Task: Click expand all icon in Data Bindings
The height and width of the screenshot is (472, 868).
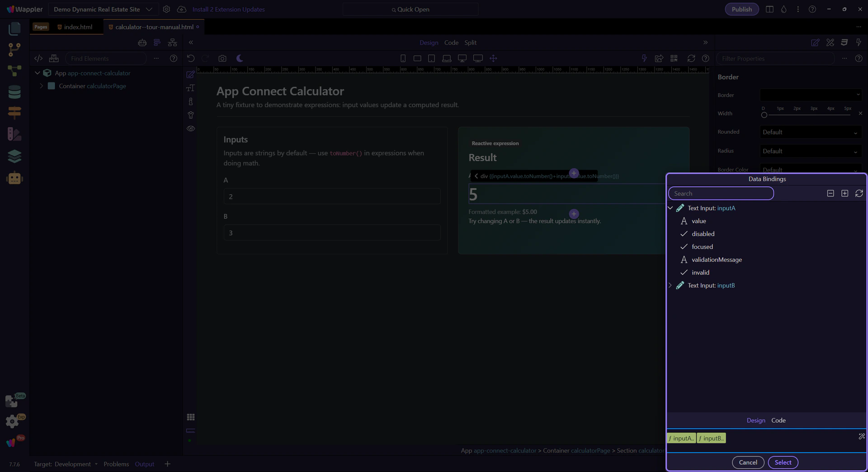Action: 844,194
